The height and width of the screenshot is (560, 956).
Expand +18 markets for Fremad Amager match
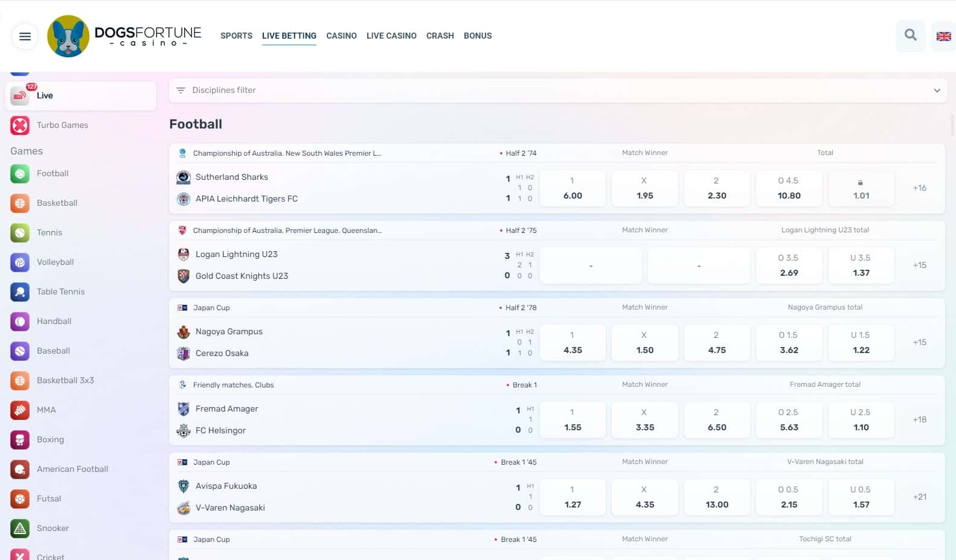pyautogui.click(x=919, y=420)
